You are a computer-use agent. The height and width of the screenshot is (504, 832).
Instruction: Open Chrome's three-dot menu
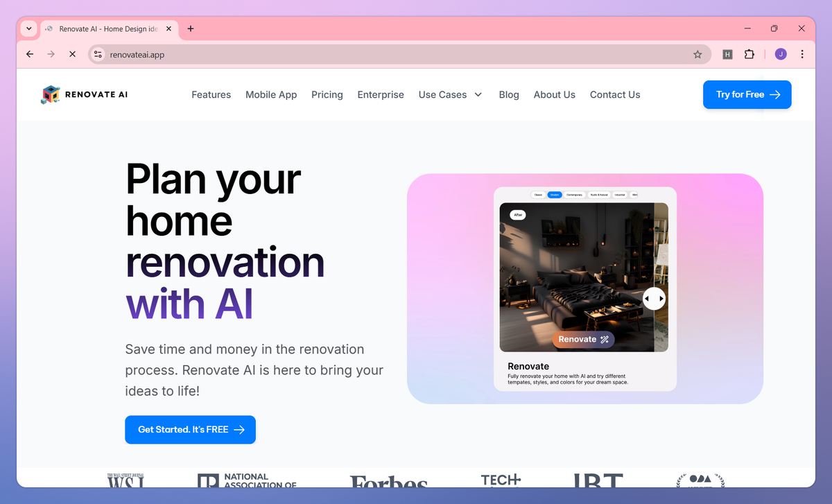pyautogui.click(x=802, y=54)
